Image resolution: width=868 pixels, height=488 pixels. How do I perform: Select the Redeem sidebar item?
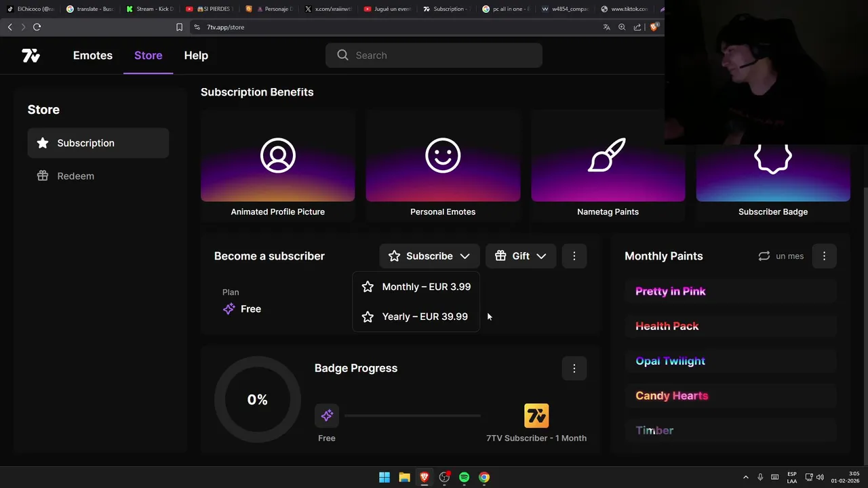[98, 176]
